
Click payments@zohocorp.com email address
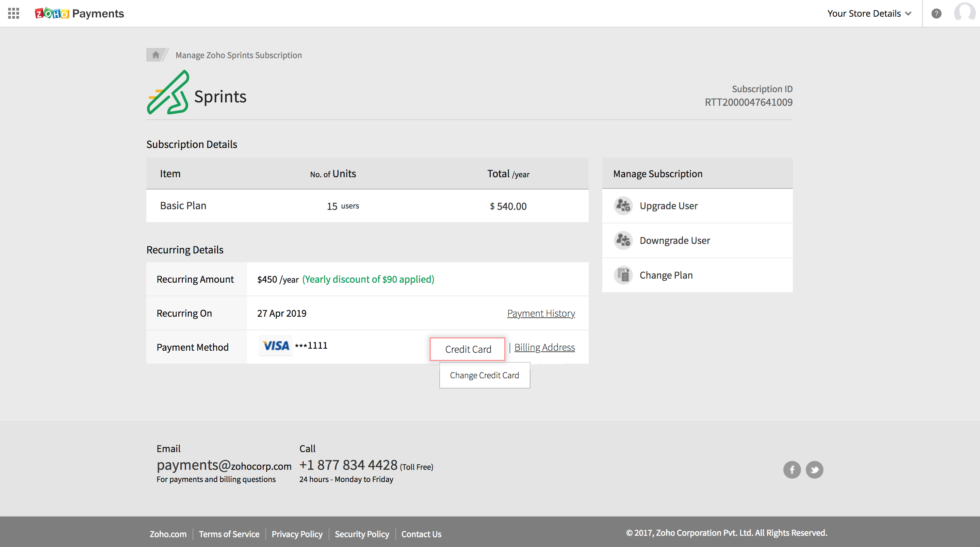click(224, 465)
